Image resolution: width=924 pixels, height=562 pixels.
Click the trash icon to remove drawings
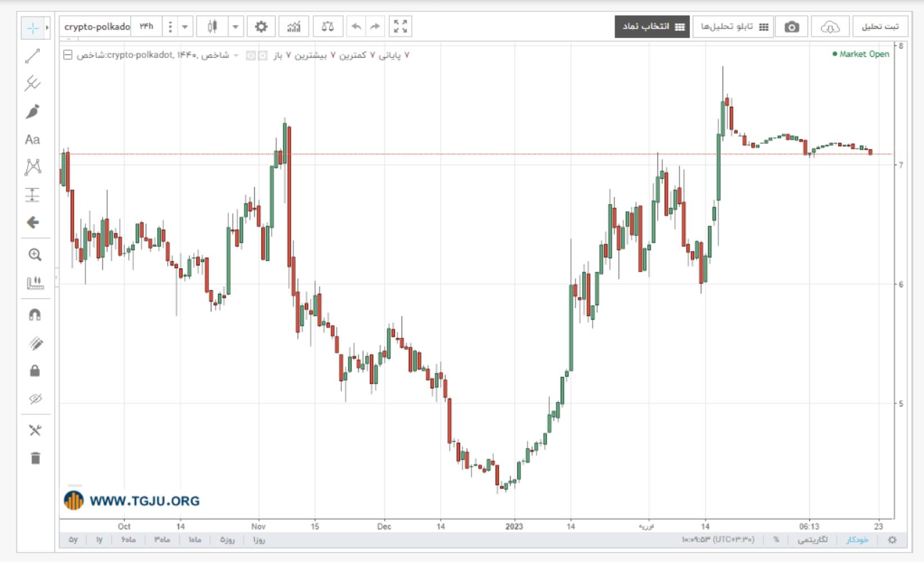pyautogui.click(x=35, y=458)
